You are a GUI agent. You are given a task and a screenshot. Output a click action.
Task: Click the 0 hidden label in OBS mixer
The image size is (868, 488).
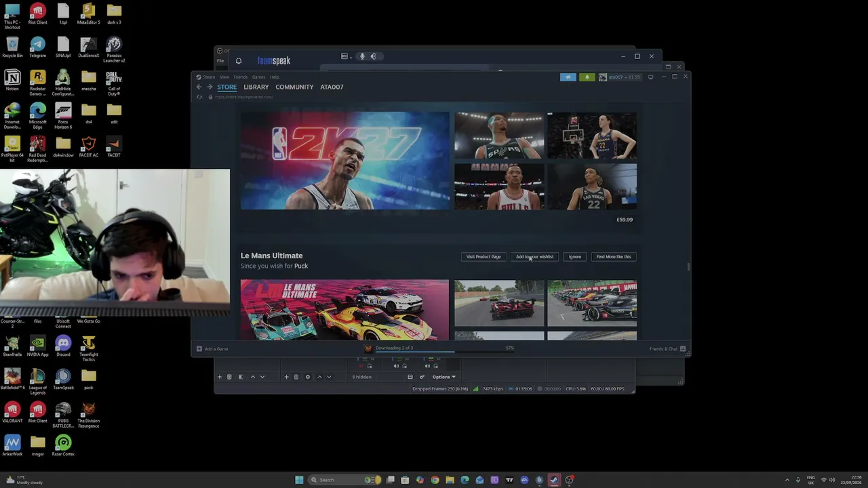(362, 377)
